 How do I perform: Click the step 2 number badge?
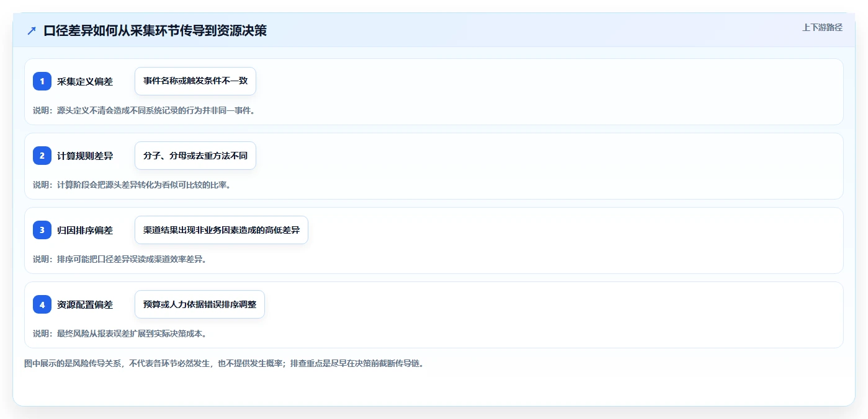point(42,156)
